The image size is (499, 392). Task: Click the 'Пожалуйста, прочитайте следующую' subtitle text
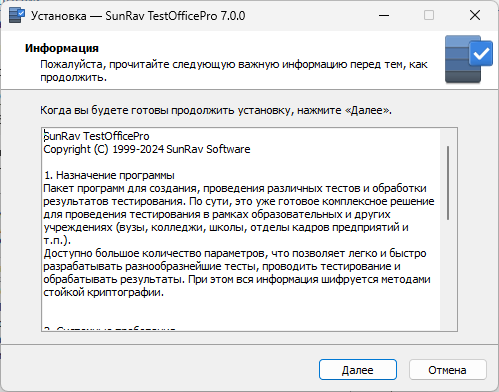point(234,70)
